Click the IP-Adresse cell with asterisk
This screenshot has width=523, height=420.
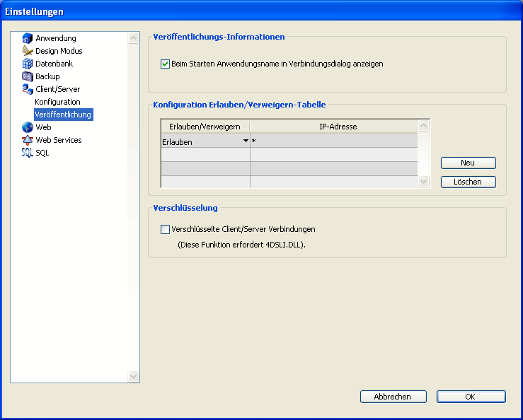pyautogui.click(x=333, y=141)
